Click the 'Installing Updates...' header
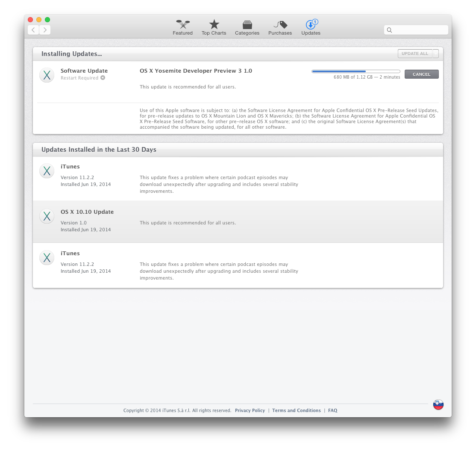Image resolution: width=476 pixels, height=451 pixels. click(72, 54)
